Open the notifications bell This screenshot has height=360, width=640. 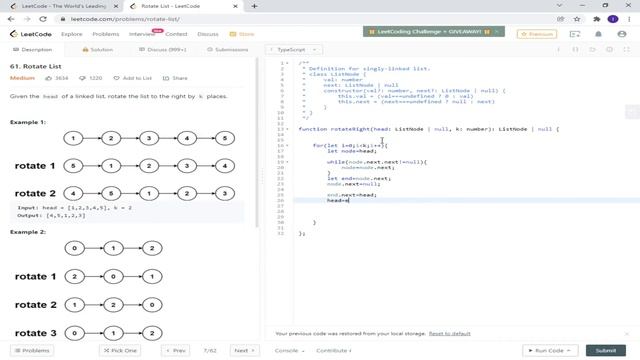pyautogui.click(x=598, y=34)
